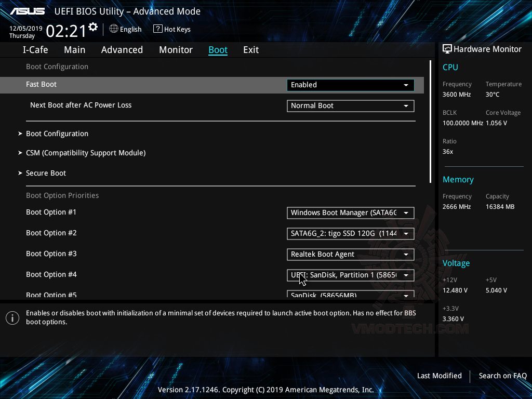
Task: Expand the CSM Compatibility Support Module section
Action: point(86,153)
